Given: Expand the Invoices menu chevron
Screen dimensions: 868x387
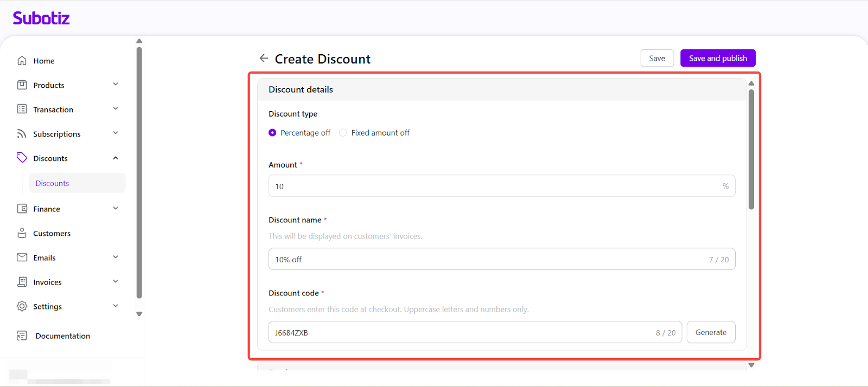Looking at the screenshot, I should point(116,282).
